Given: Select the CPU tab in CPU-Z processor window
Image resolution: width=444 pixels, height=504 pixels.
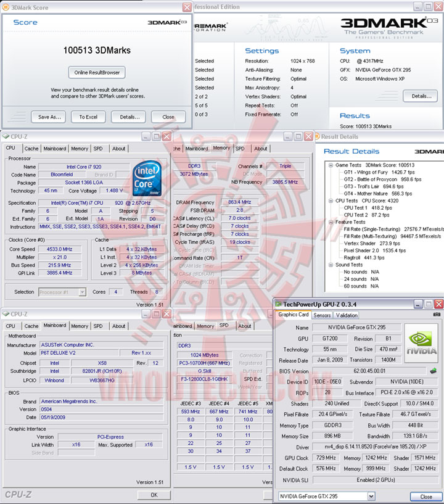Looking at the screenshot, I should pyautogui.click(x=10, y=148).
